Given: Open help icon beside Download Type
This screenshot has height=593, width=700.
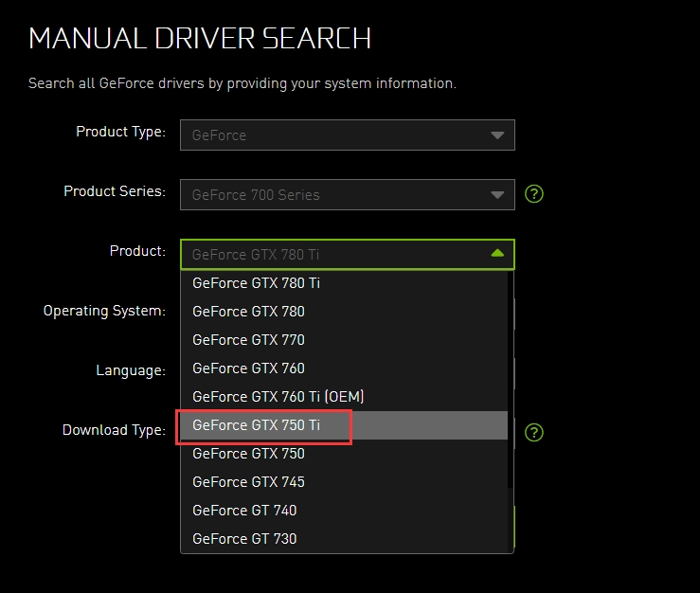Looking at the screenshot, I should 534,432.
